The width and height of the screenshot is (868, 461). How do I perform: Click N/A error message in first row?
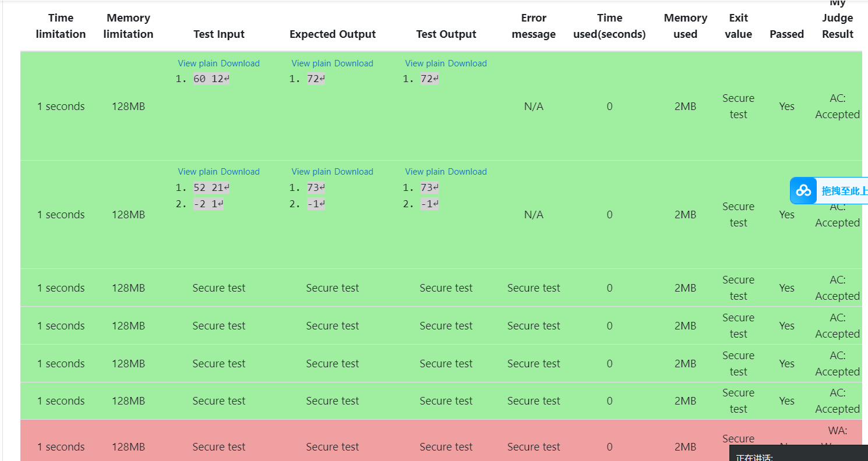click(x=534, y=107)
